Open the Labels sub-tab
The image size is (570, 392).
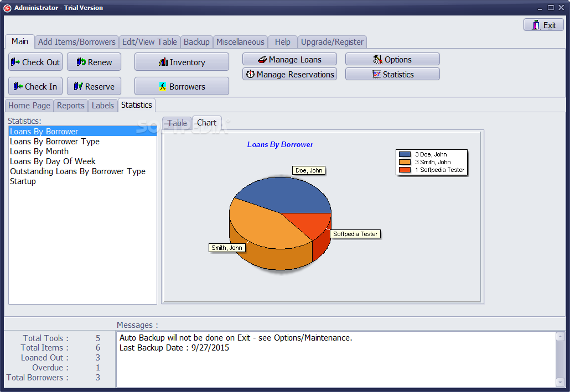102,106
